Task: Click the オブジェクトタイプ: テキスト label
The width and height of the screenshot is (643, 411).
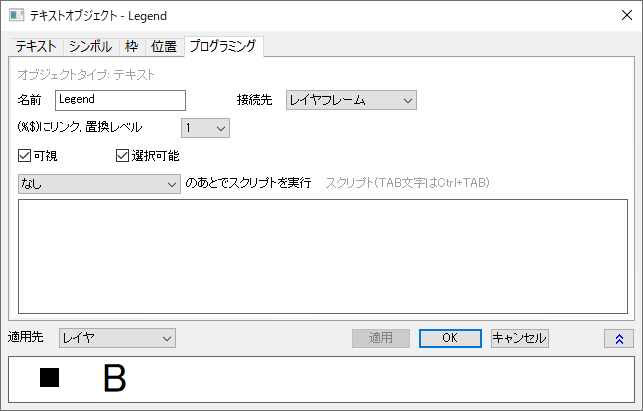Action: [x=86, y=75]
